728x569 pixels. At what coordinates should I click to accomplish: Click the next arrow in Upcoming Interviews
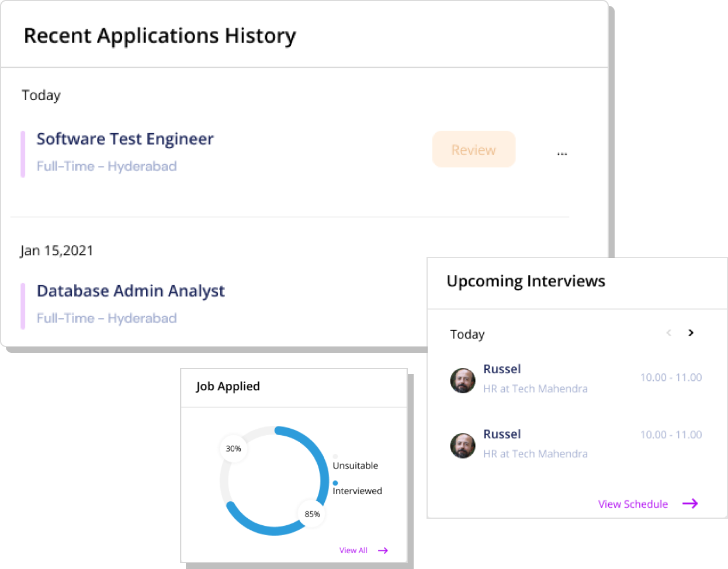(x=691, y=332)
